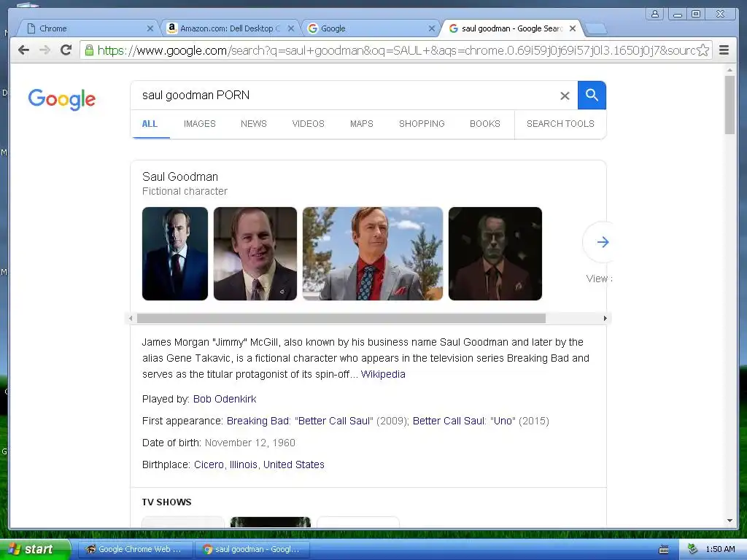Open the "Uno" episode link
Viewport: 747px width, 560px height.
(x=503, y=421)
